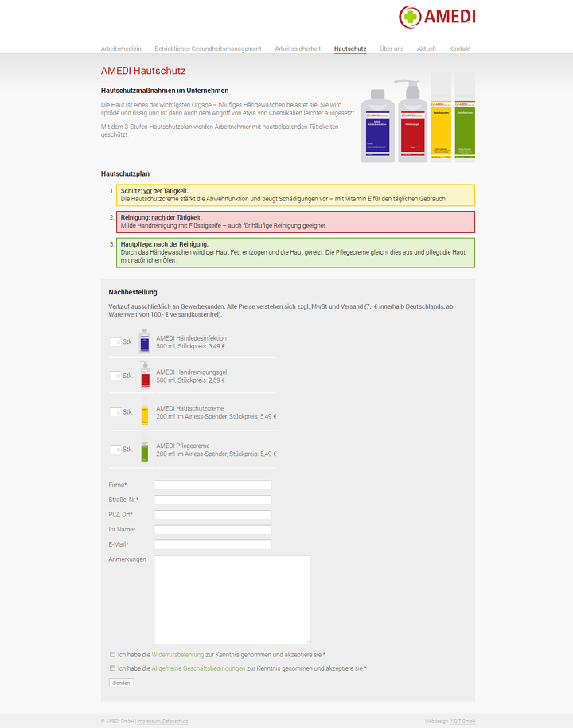Click the AMEDI logo in the header

[x=437, y=18]
